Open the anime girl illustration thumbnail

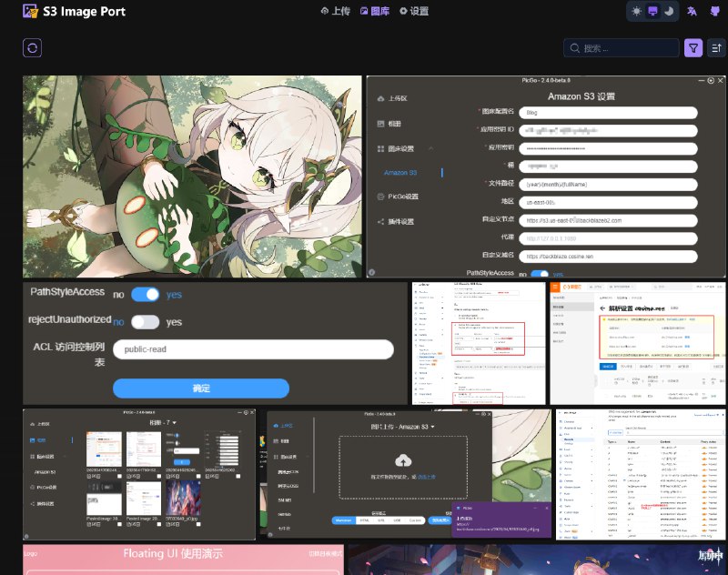tap(192, 177)
